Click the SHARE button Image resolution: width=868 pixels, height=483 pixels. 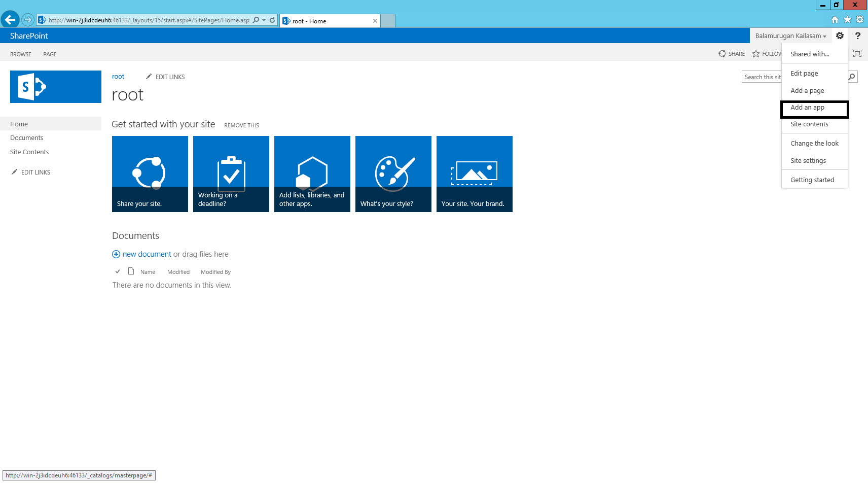pyautogui.click(x=732, y=54)
